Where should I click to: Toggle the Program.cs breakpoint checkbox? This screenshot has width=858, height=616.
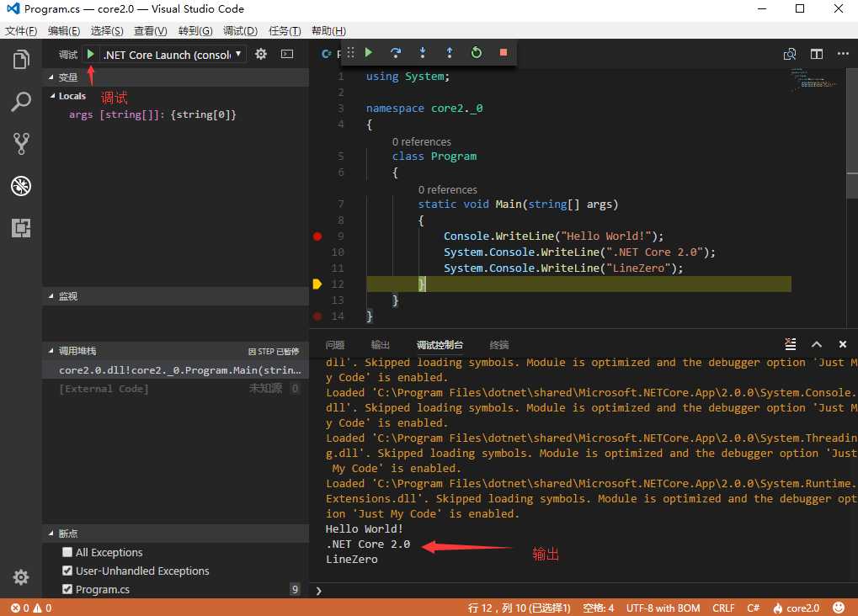click(67, 589)
